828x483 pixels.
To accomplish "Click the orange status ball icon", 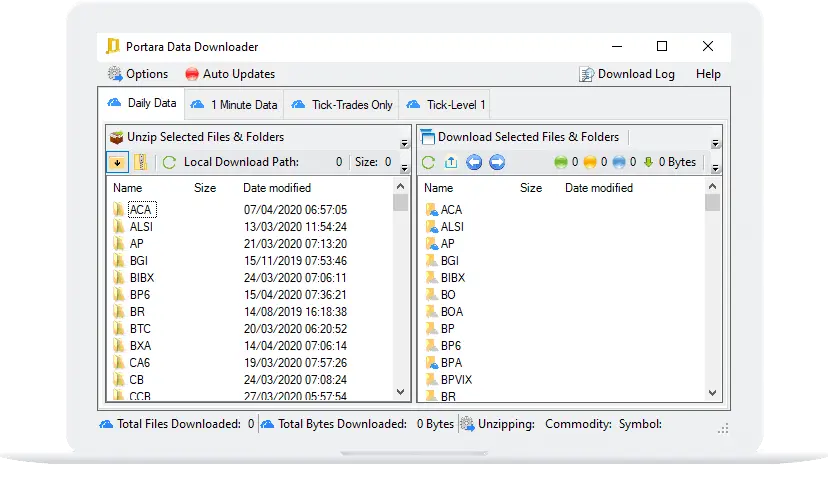I will point(590,163).
